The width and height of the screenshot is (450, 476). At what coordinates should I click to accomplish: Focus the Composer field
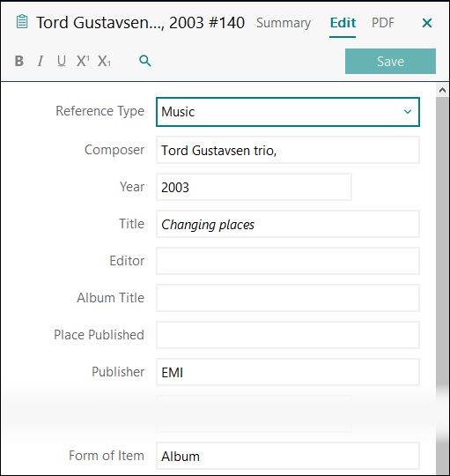point(288,150)
